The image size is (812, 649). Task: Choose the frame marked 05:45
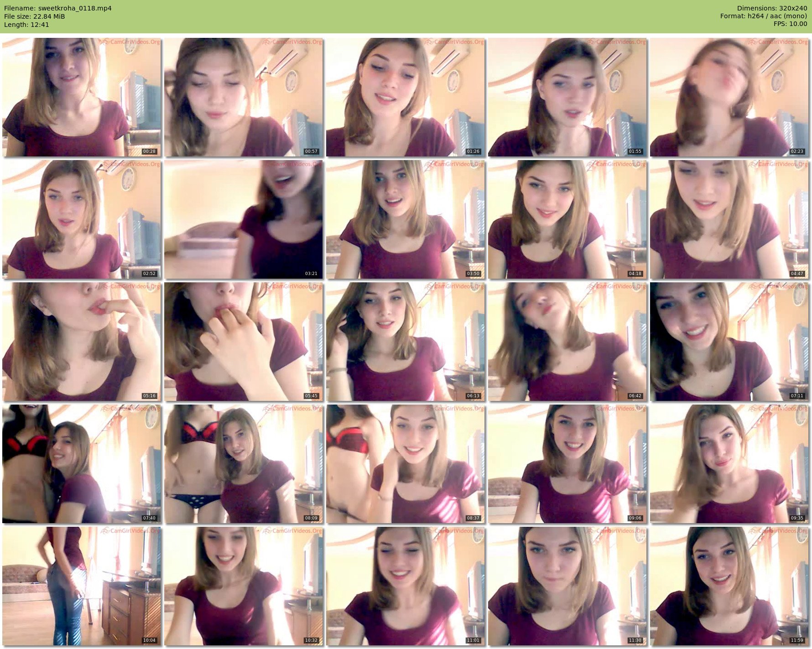[x=244, y=342]
